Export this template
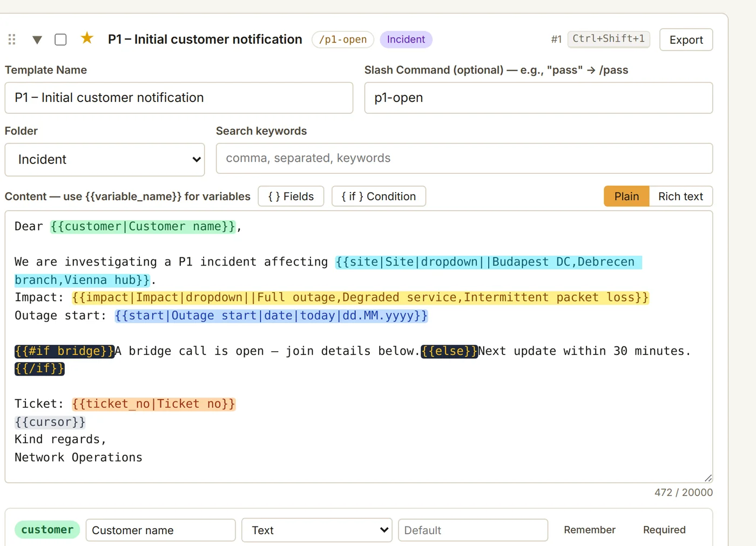 coord(686,40)
